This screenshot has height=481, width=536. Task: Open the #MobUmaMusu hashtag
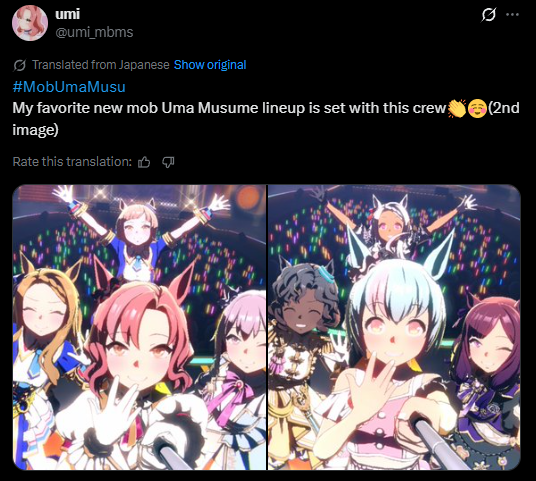(69, 87)
